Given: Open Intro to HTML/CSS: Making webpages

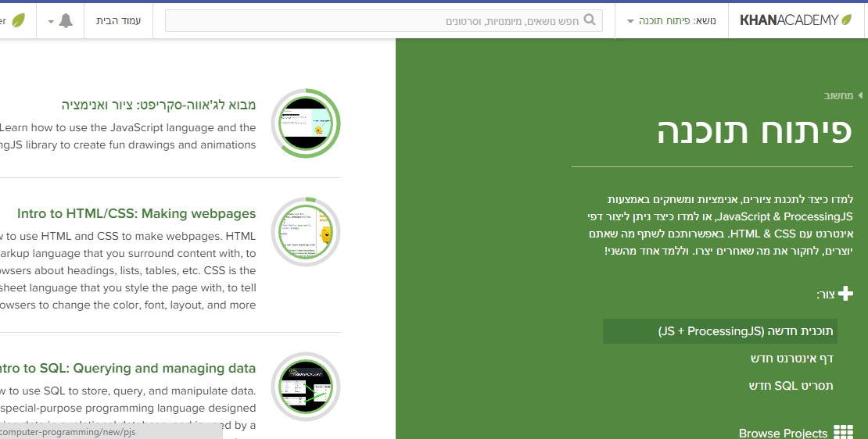Looking at the screenshot, I should pyautogui.click(x=136, y=213).
